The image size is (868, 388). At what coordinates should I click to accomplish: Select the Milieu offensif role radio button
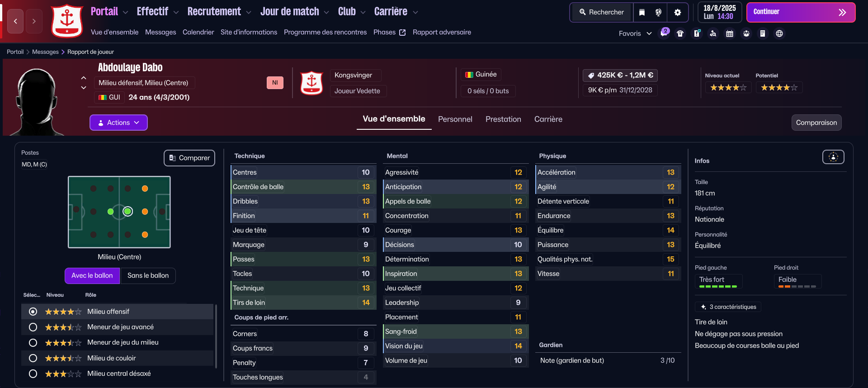pyautogui.click(x=33, y=312)
